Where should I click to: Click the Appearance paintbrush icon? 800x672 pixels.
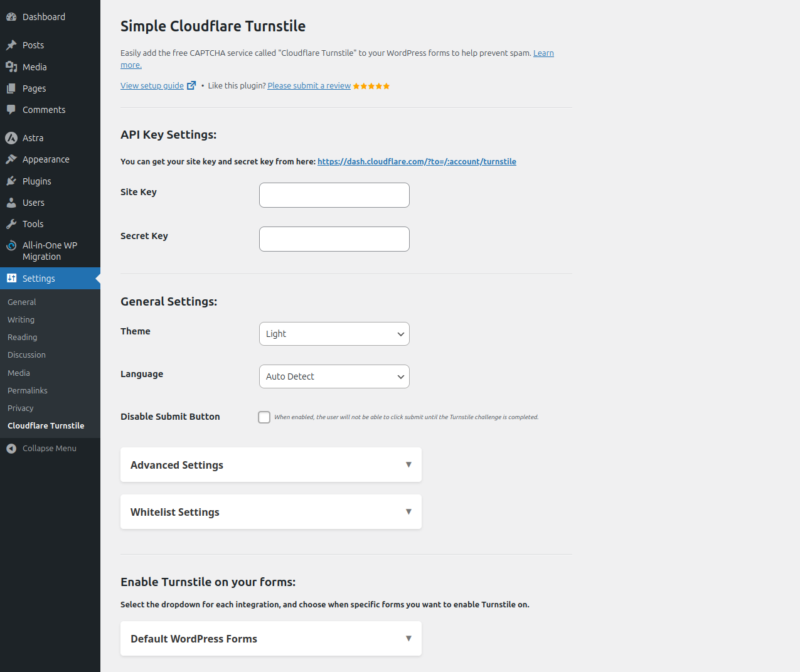[11, 159]
